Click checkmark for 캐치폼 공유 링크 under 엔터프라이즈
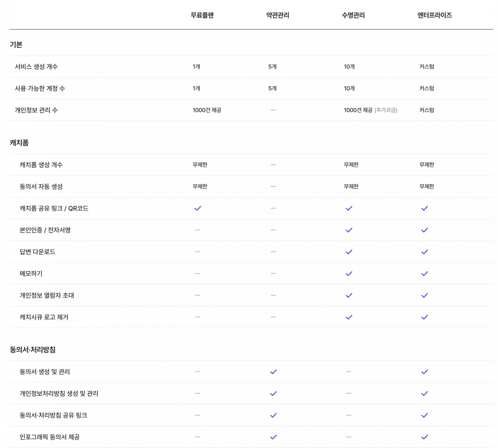The image size is (498, 448). point(425,208)
